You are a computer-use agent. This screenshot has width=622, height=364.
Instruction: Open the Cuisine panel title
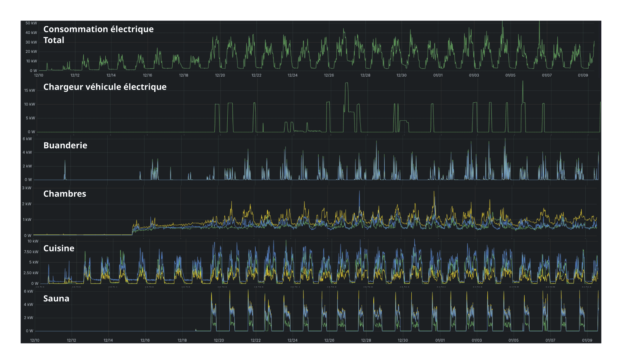coord(59,248)
